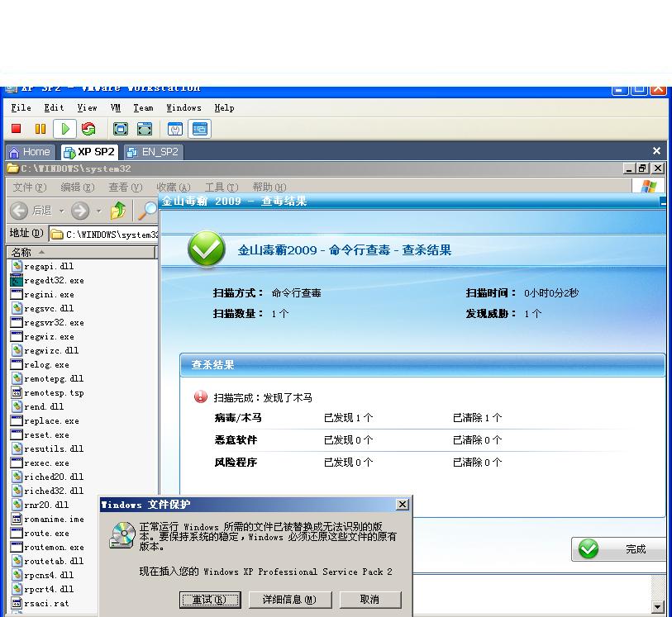
Task: Select the rexec.exe file
Action: (40, 463)
